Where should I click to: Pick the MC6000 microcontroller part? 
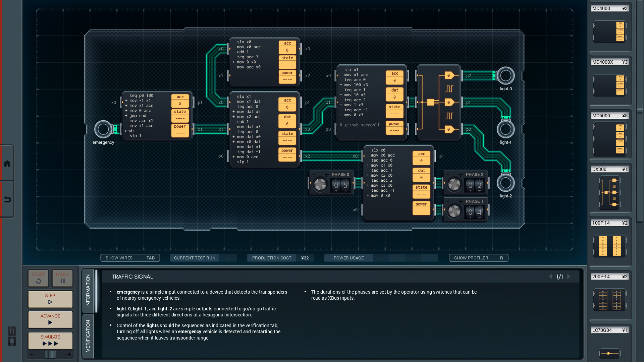coord(609,139)
